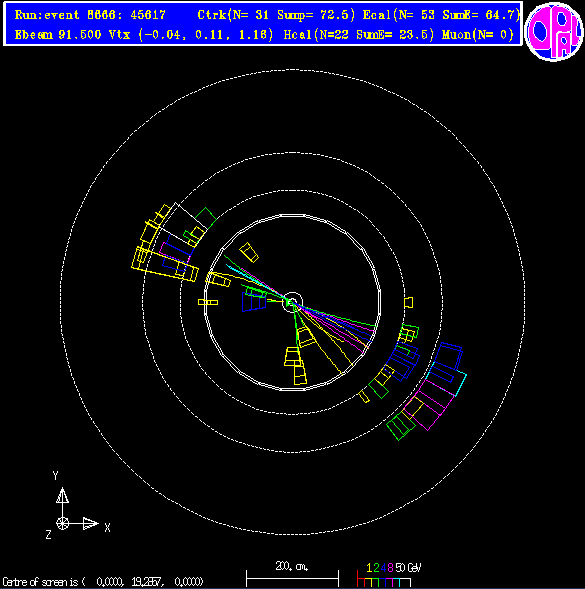Click the 'Muon(N= 0)' header text
This screenshot has width=585, height=589.
(x=478, y=35)
